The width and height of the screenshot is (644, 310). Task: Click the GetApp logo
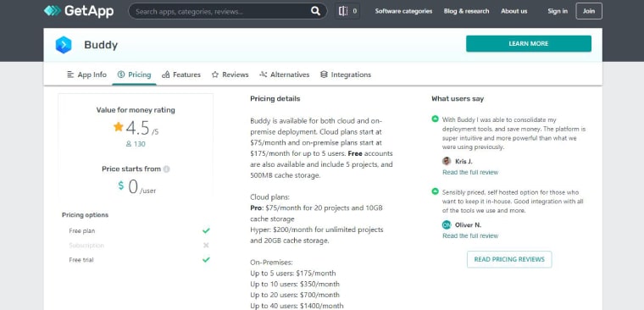pos(79,11)
